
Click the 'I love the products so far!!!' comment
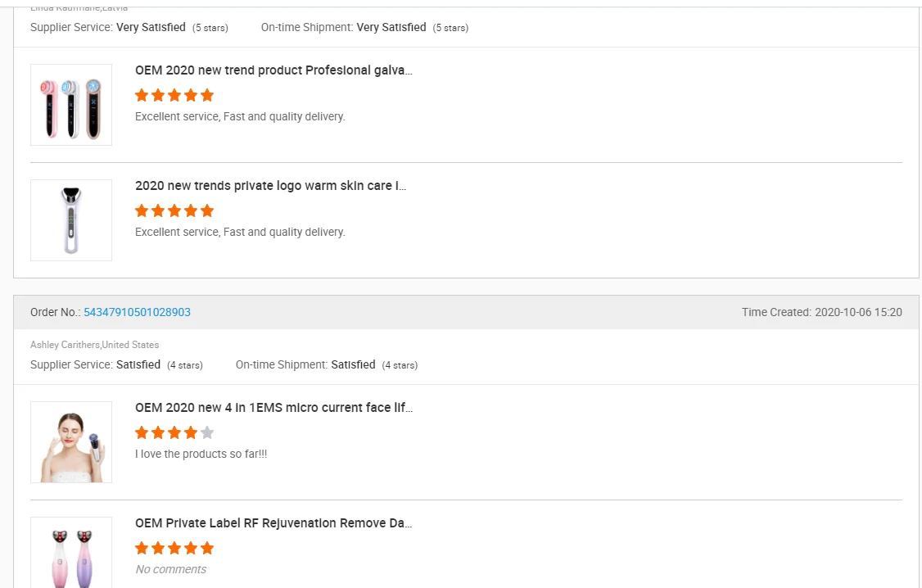pos(201,454)
